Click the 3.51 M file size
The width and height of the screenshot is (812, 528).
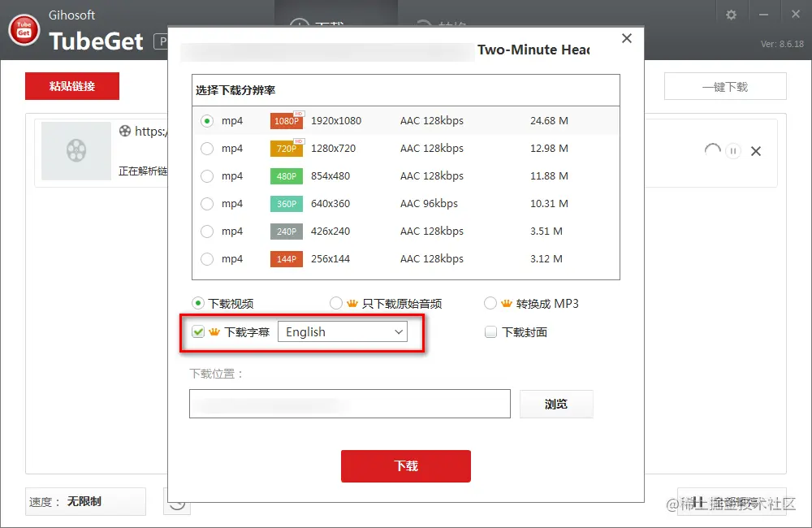pyautogui.click(x=546, y=231)
